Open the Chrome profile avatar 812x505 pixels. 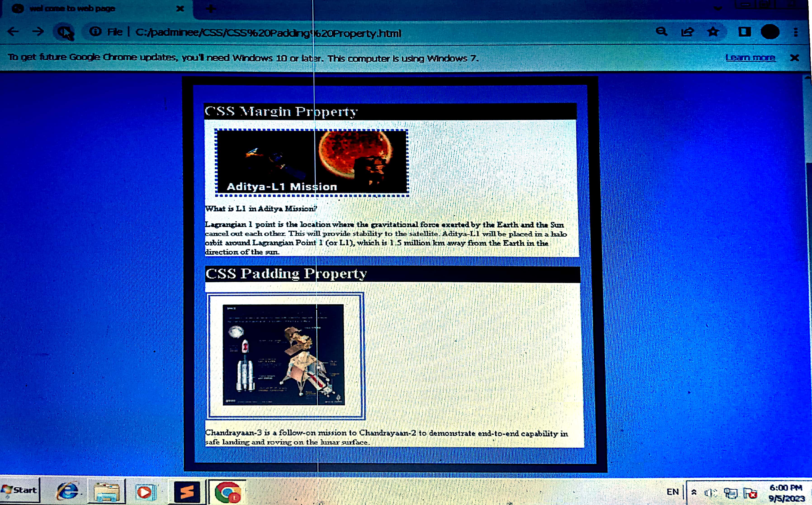tap(770, 32)
